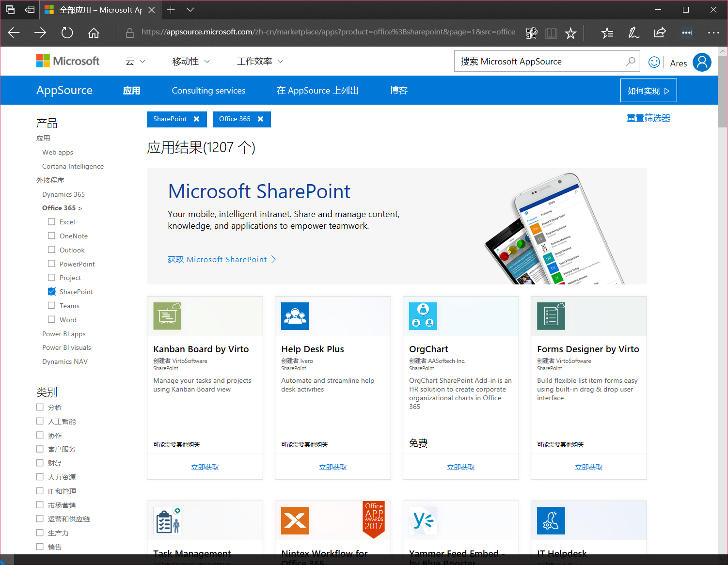Click the Microsoft logo
The height and width of the screenshot is (565, 728).
[67, 61]
